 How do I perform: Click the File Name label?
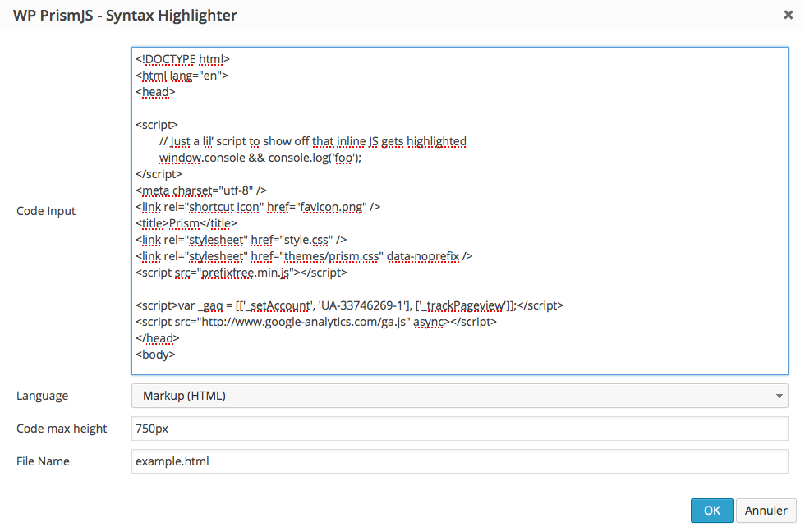click(x=43, y=461)
